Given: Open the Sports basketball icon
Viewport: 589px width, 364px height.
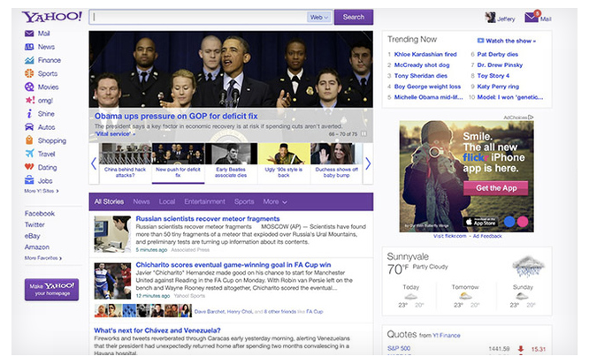Looking at the screenshot, I should (x=29, y=73).
